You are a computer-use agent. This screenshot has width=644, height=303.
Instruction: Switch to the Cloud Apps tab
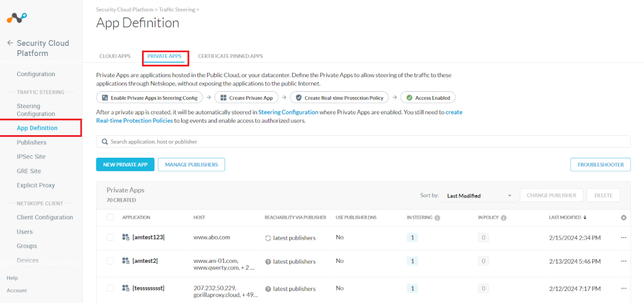[115, 56]
